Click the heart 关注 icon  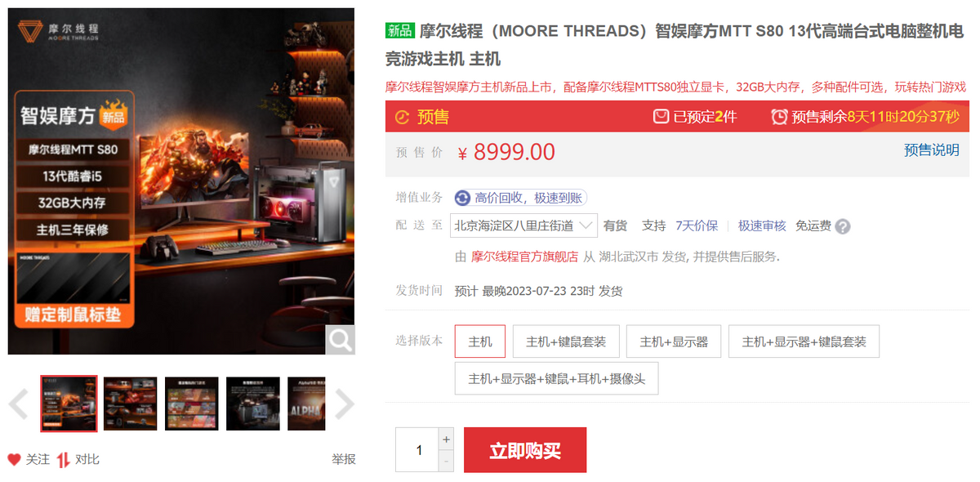(x=14, y=459)
